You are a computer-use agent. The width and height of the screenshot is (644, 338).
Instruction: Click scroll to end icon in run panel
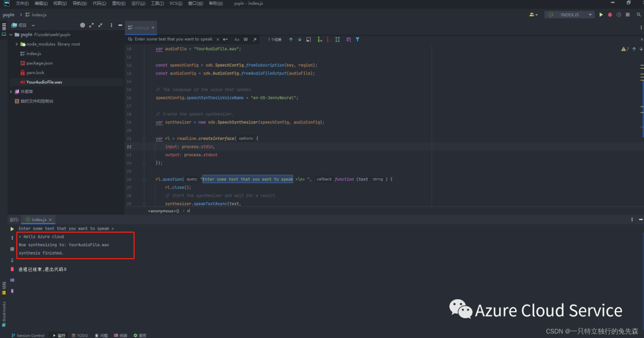tap(12, 259)
